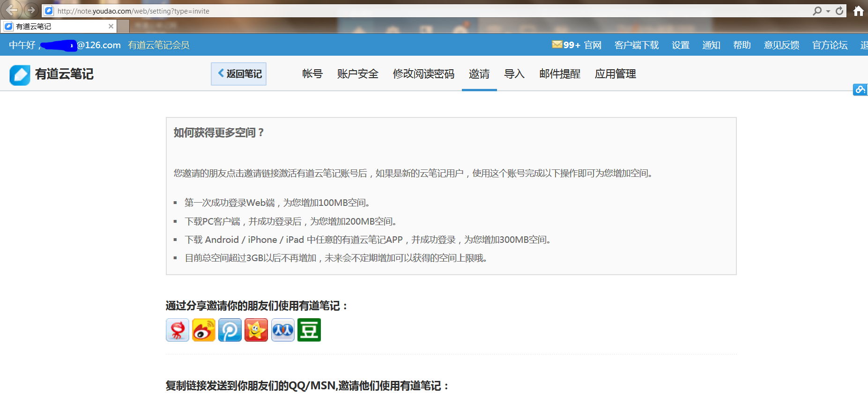Share via the green Douban 豆 icon
Viewport: 868px width, 394px height.
click(x=309, y=330)
